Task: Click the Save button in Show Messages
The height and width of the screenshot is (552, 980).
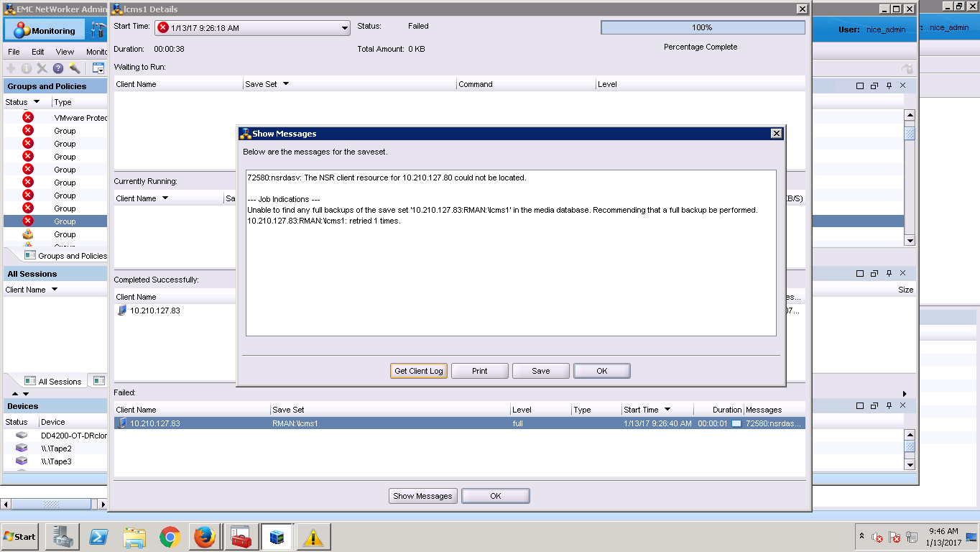Action: pyautogui.click(x=540, y=371)
